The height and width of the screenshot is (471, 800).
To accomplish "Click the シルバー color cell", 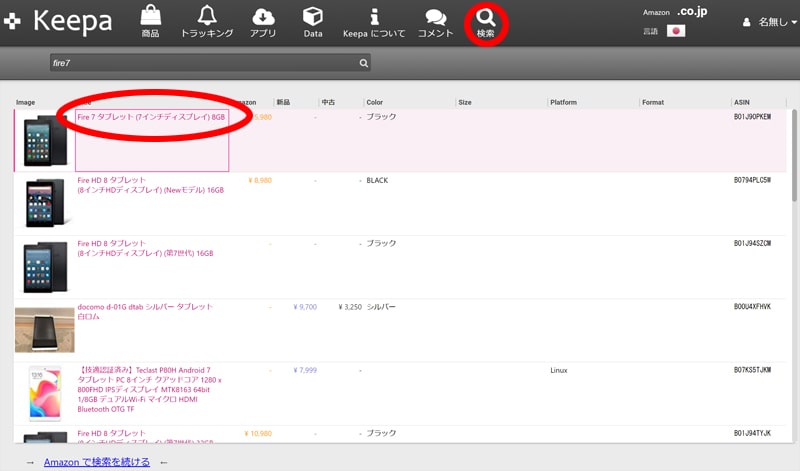I will [381, 307].
